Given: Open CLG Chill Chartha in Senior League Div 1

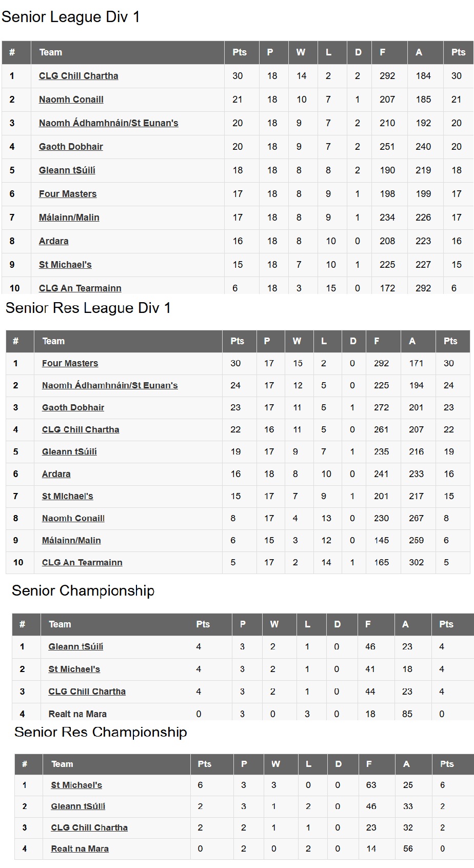Looking at the screenshot, I should pyautogui.click(x=78, y=76).
